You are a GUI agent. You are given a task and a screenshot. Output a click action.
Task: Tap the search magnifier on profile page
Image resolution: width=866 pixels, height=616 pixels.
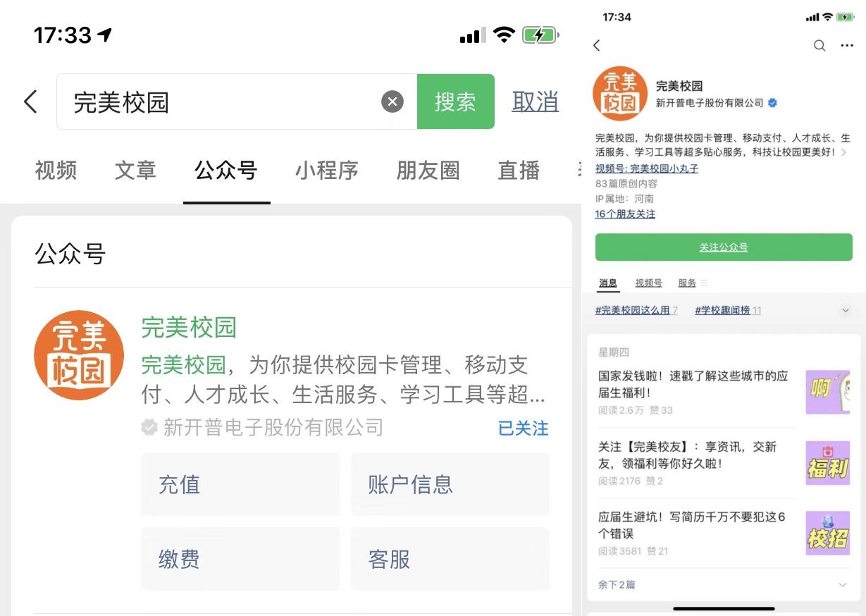pos(819,46)
